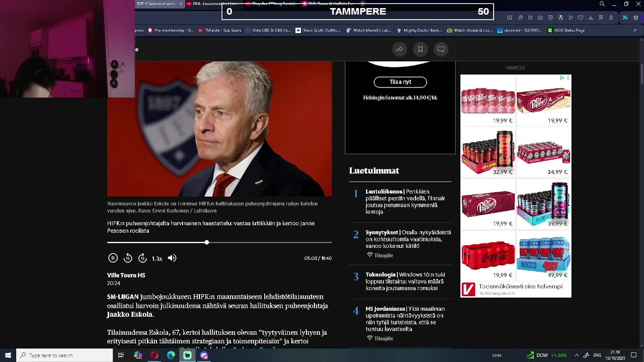The image size is (644, 362).
Task: Click the zoom magnifier toolbar icon
Action: (x=520, y=18)
